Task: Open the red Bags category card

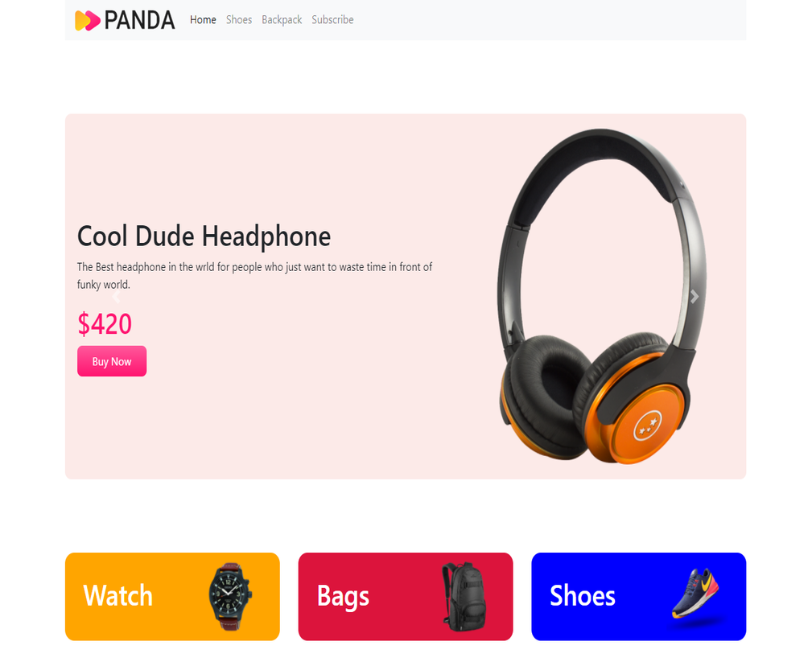Action: (x=406, y=596)
